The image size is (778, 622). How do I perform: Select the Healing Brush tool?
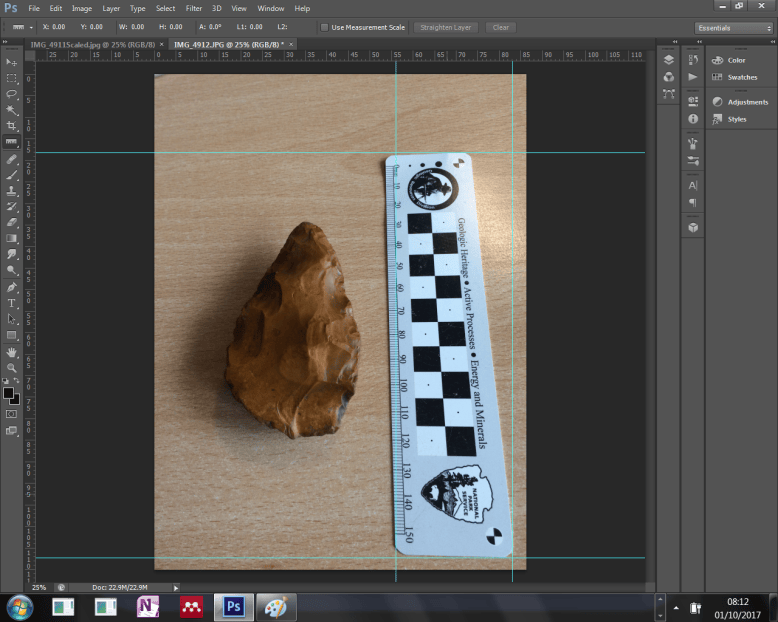(x=11, y=159)
